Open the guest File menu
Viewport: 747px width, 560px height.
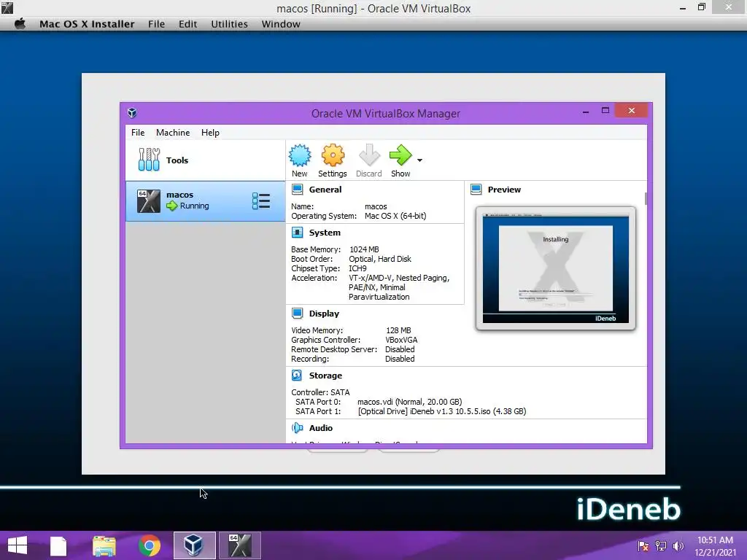(x=156, y=24)
